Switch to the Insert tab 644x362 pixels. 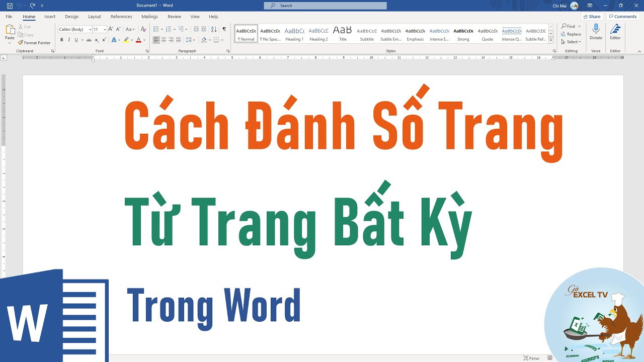[50, 17]
